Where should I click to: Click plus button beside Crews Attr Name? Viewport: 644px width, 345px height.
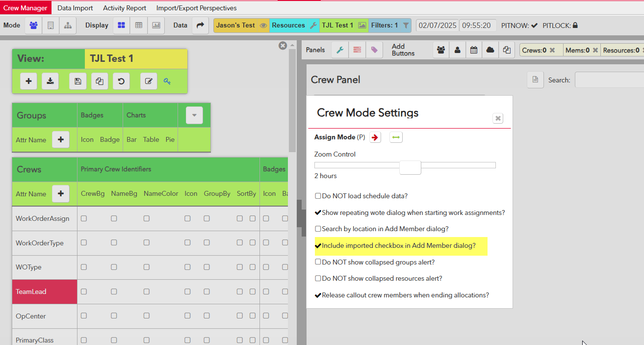pos(61,194)
